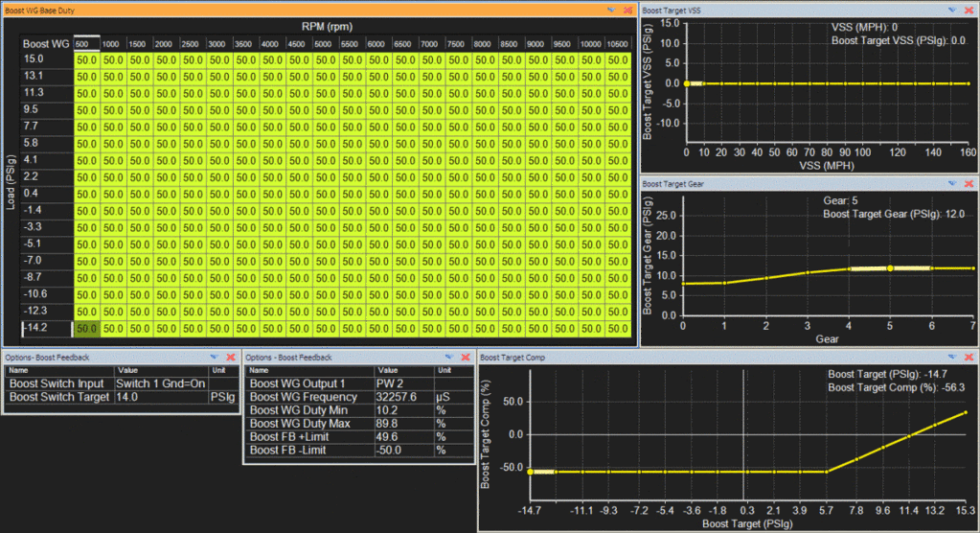Open the Boost WG Base Duty panel dropdown arrow
The width and height of the screenshot is (980, 533).
pos(611,10)
